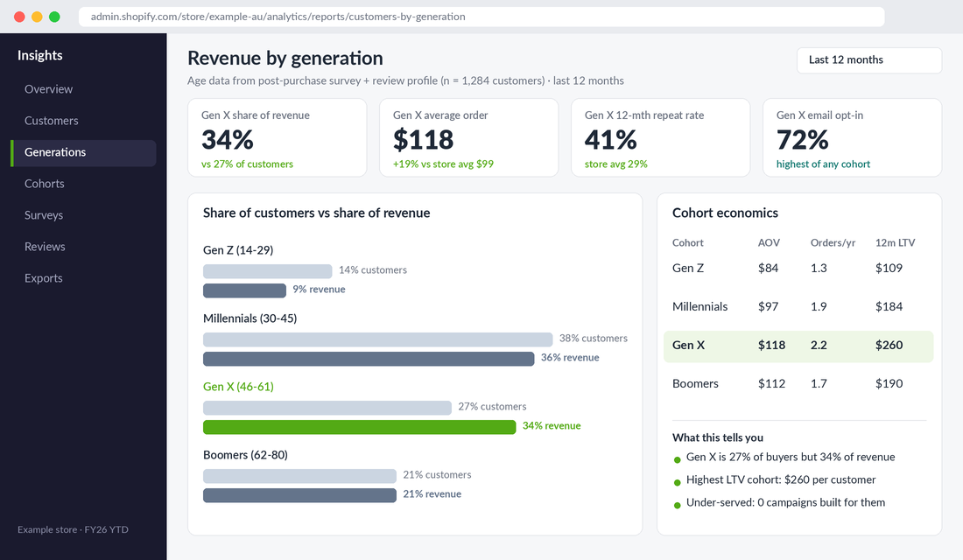Click the 12m LTV column header

click(x=895, y=242)
